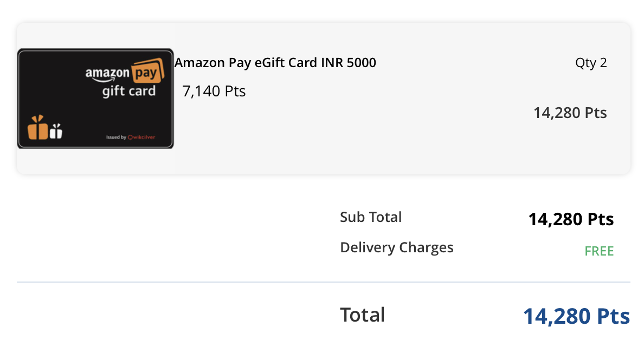Click the small white gift box icon

click(x=56, y=131)
